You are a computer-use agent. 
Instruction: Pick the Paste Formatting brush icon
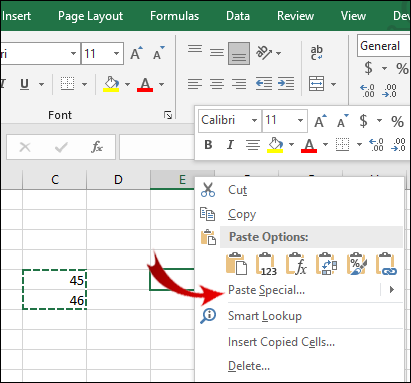click(x=357, y=263)
